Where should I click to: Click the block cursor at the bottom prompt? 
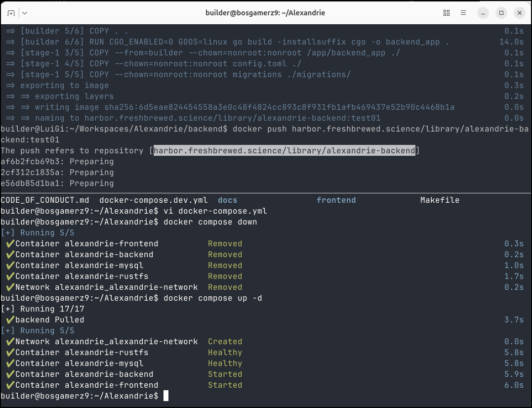coord(166,396)
